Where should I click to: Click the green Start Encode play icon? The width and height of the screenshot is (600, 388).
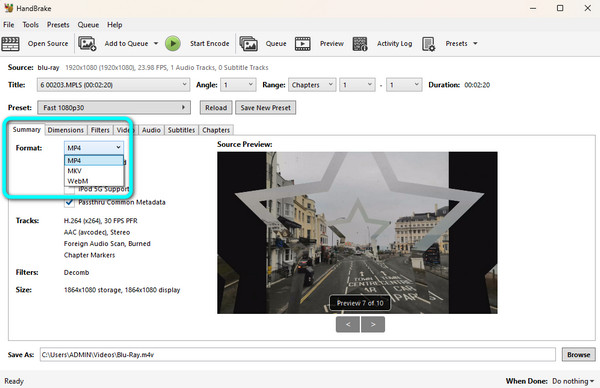coord(173,44)
